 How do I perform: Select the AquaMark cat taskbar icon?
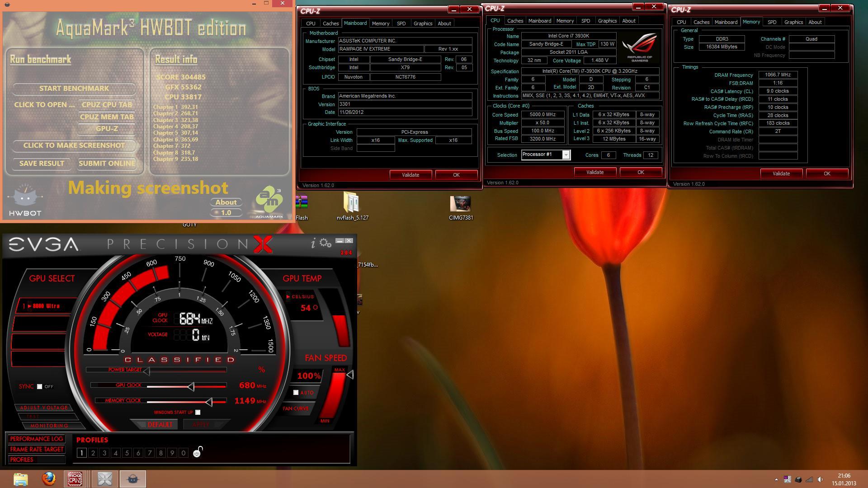coord(133,479)
